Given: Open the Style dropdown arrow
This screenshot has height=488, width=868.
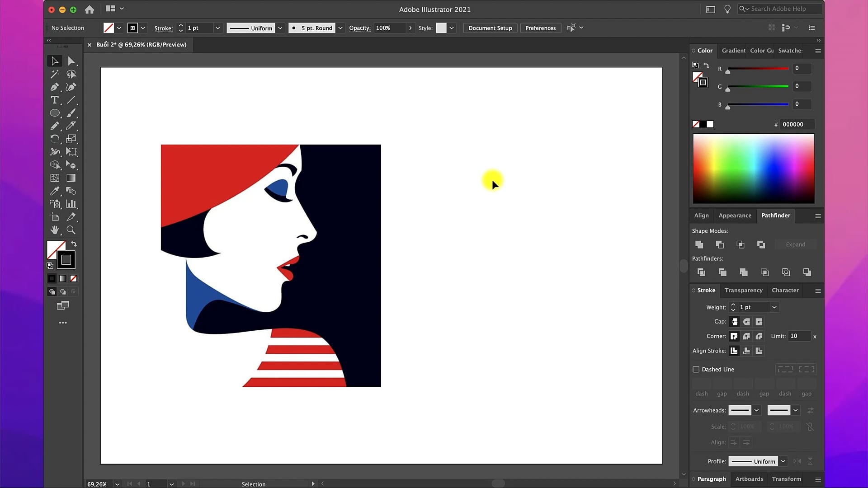Looking at the screenshot, I should (451, 28).
